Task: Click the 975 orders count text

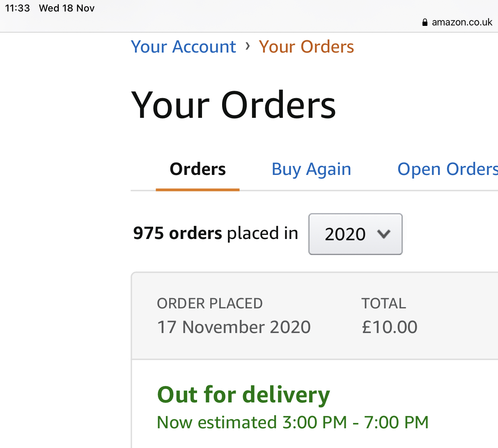Action: [177, 233]
